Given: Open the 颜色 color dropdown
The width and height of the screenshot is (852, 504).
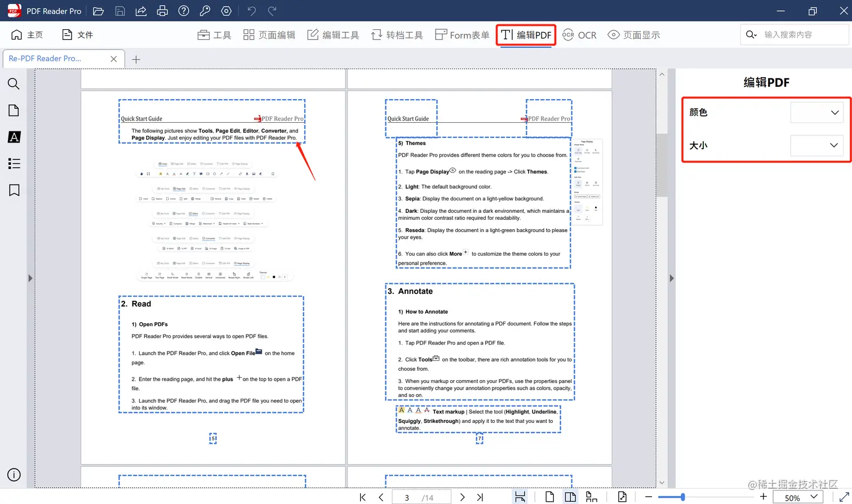Looking at the screenshot, I should coord(817,112).
